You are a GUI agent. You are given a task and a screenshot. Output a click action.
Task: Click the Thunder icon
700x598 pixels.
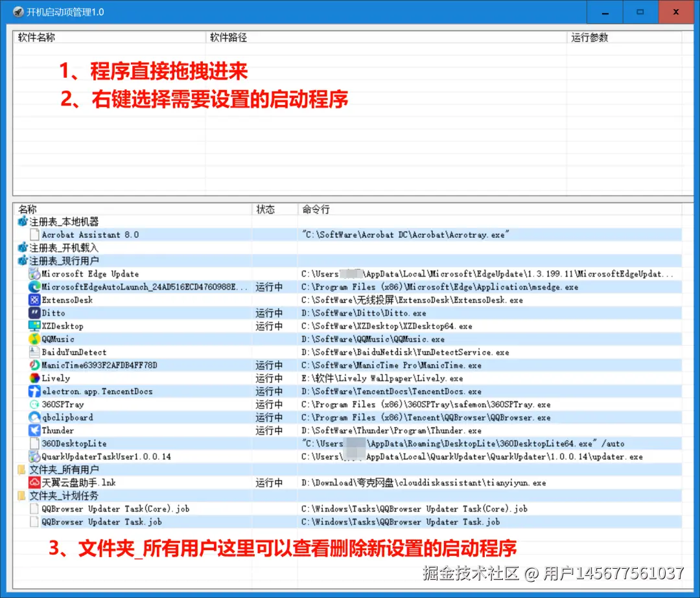coord(34,430)
